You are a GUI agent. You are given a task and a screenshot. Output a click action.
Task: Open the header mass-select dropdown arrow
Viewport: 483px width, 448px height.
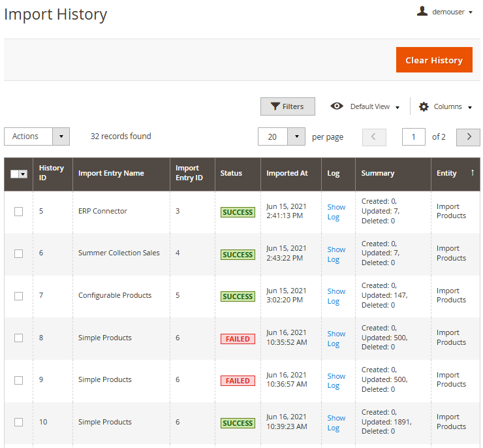click(x=23, y=174)
